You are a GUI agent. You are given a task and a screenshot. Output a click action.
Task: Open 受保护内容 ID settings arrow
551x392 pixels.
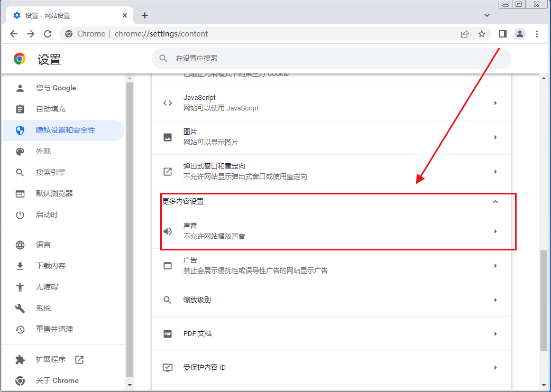point(495,368)
